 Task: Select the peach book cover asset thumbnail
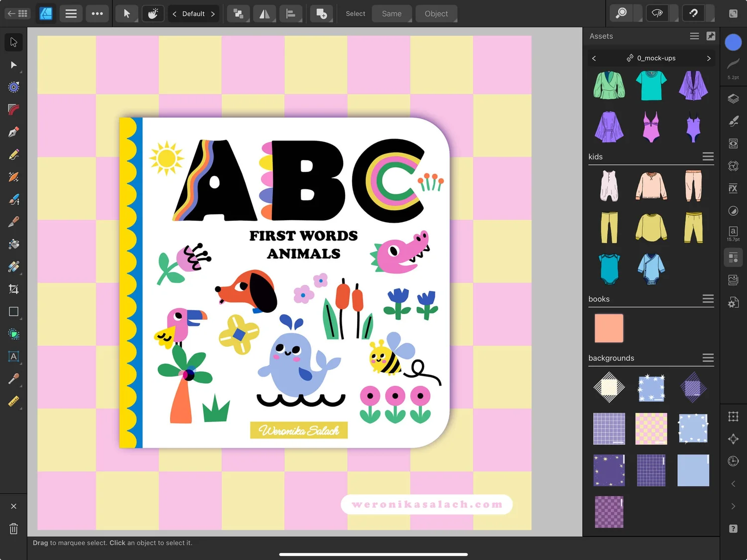[x=609, y=328]
